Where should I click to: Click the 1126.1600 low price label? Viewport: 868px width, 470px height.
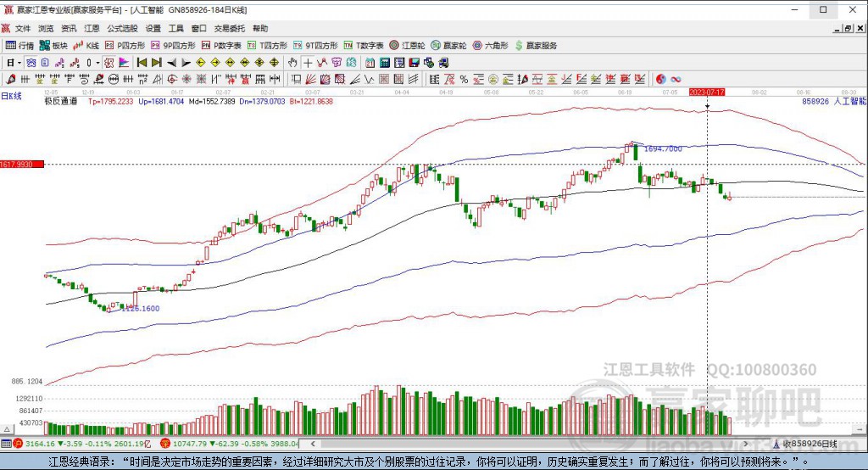pos(140,308)
